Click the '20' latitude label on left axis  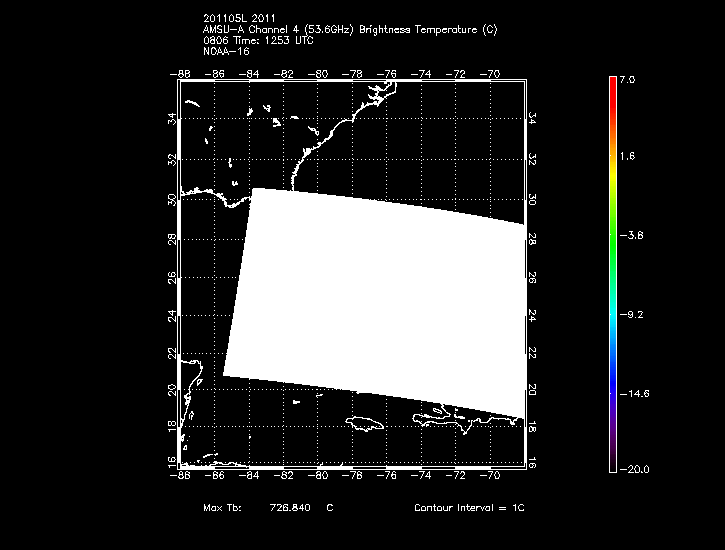[172, 390]
